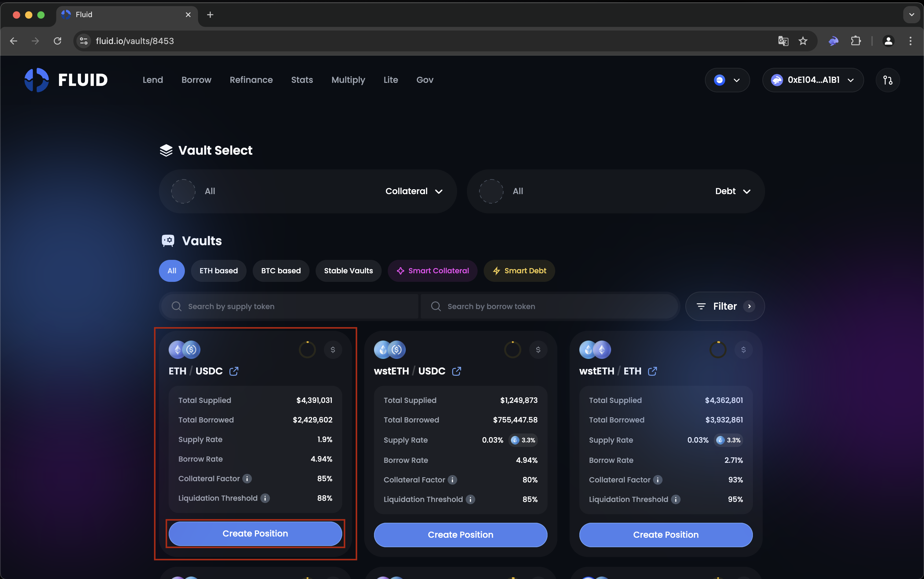The height and width of the screenshot is (579, 924).
Task: Select the BTC based filter pill
Action: 281,271
